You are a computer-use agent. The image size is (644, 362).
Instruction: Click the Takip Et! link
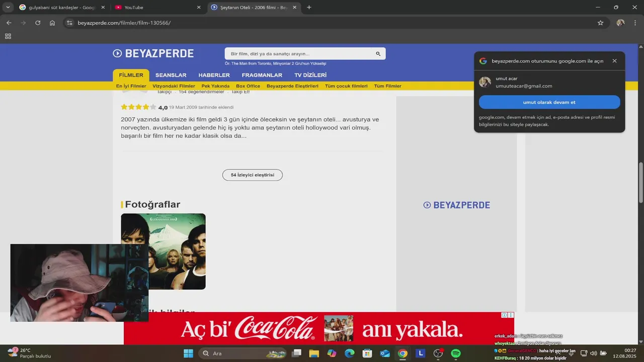pos(240,92)
